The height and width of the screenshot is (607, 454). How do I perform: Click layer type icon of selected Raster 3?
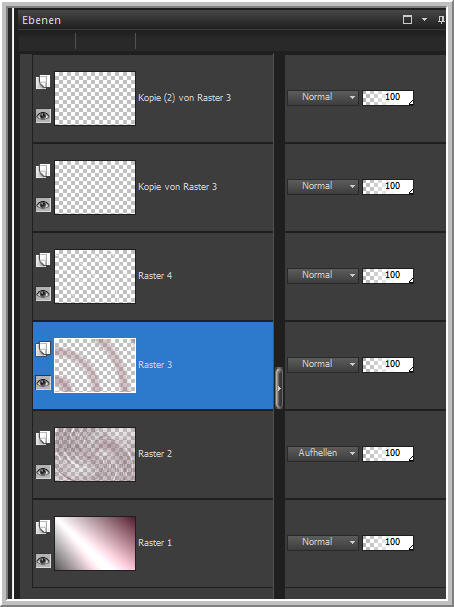(x=43, y=349)
